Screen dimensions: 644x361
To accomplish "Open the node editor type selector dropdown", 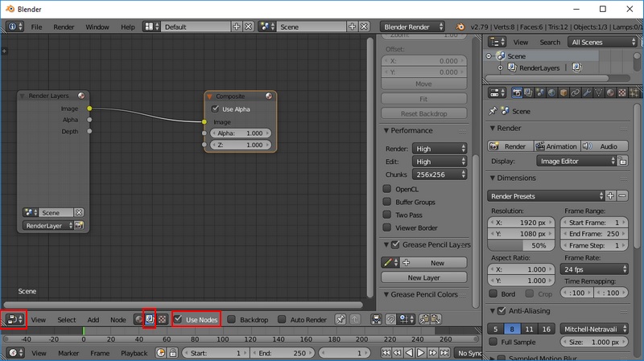I will (x=14, y=319).
